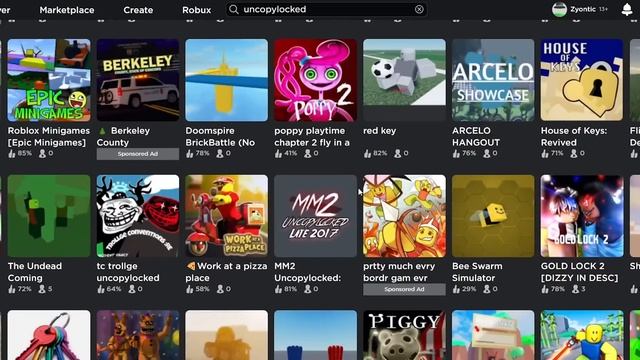Viewport: 640px width, 360px height.
Task: Open the Bee Swarm Simulator thumbnail
Action: (493, 216)
